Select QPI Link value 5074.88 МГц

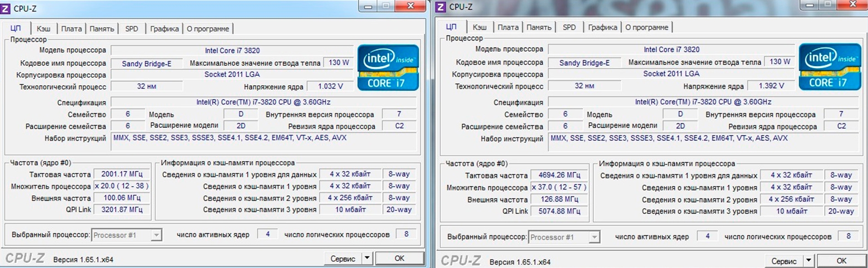tap(559, 211)
